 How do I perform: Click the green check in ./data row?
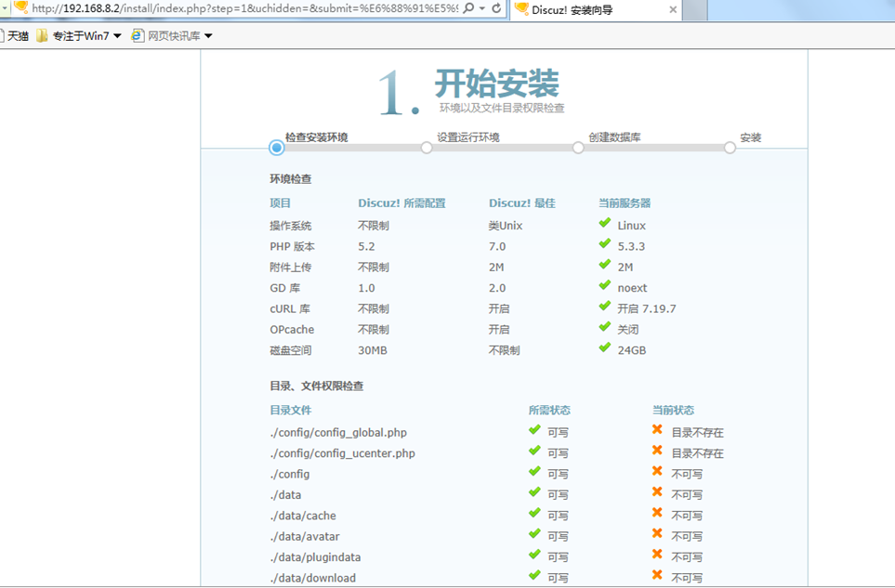click(534, 492)
